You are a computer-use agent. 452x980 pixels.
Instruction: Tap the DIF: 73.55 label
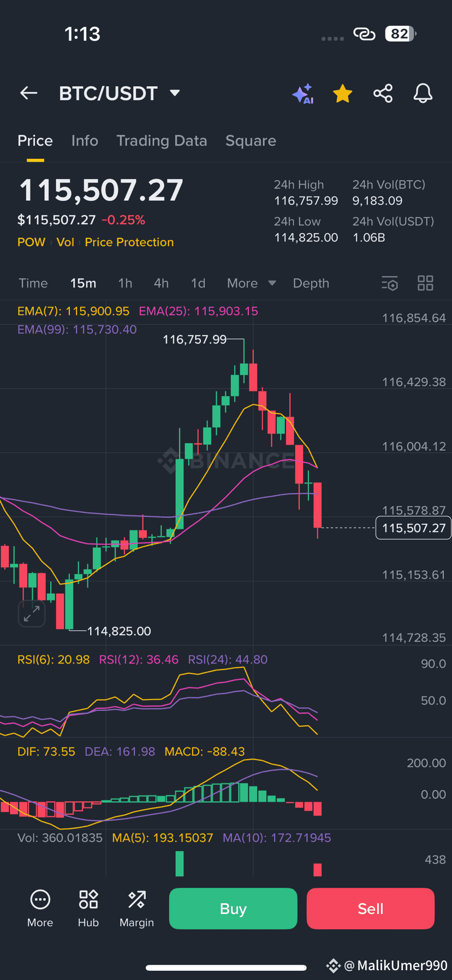click(x=46, y=751)
